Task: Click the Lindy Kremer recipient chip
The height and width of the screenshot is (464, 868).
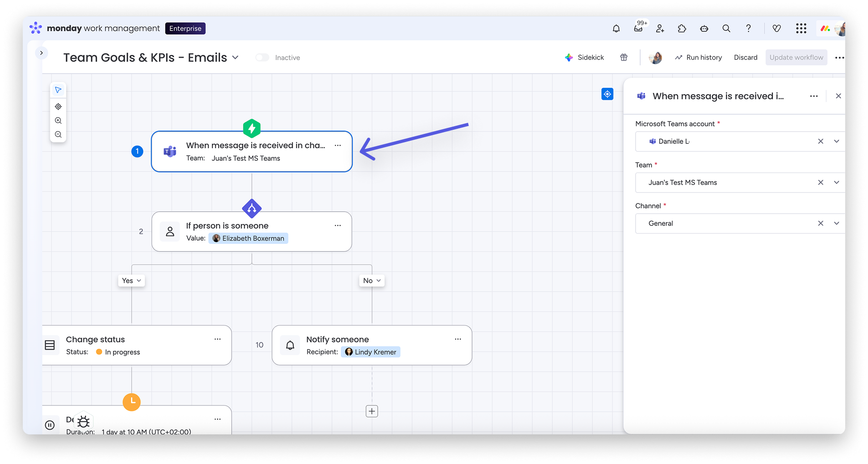Action: tap(370, 352)
